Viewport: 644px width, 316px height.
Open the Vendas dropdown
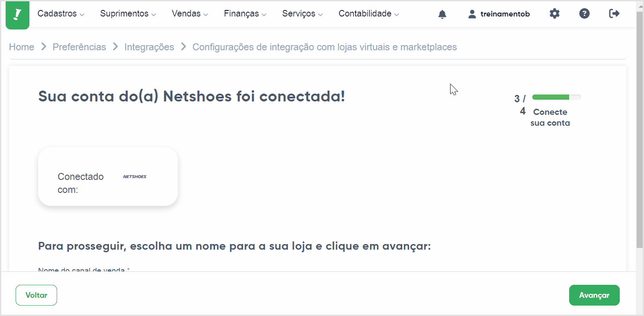190,14
